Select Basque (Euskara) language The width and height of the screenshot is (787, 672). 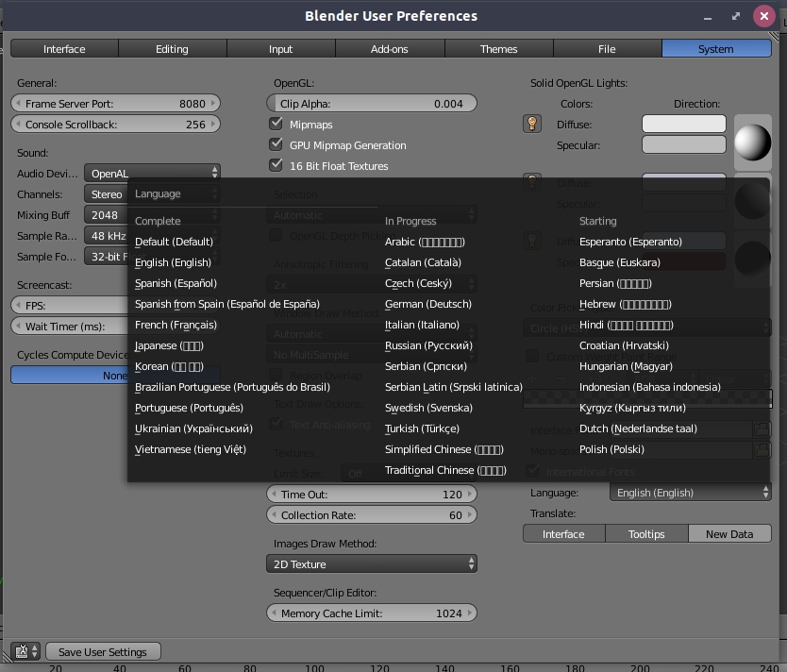tap(619, 262)
